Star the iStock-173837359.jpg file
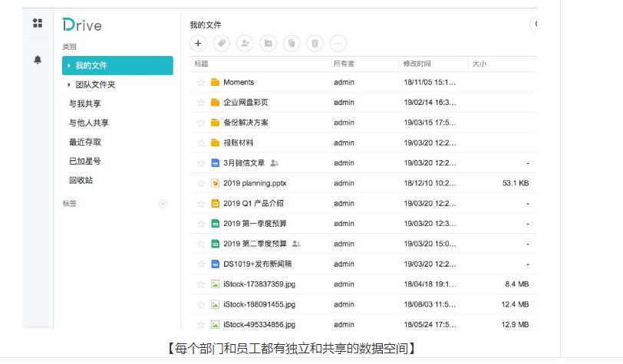This screenshot has height=364, width=623. 201,284
